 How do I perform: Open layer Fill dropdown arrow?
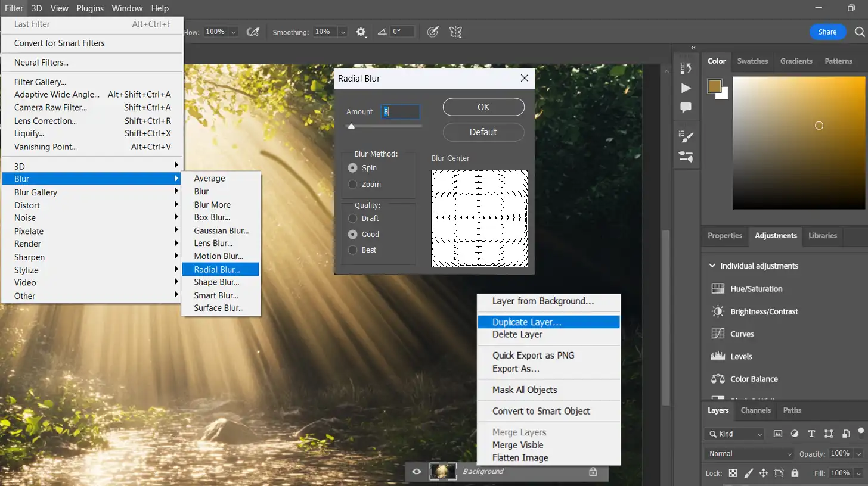[x=859, y=473]
